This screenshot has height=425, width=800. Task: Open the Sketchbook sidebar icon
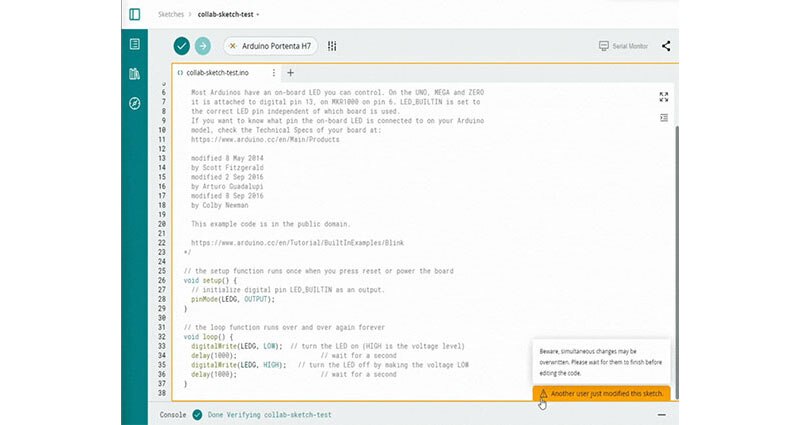pyautogui.click(x=135, y=44)
